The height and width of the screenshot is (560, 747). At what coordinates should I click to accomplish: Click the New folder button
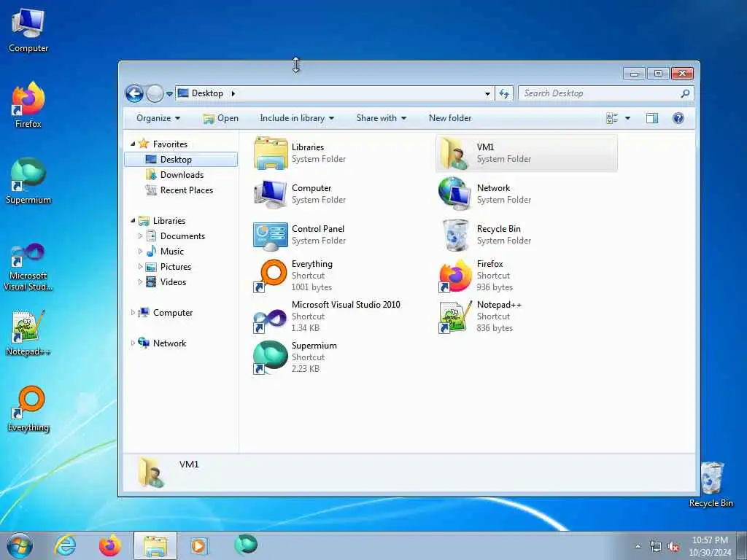[449, 118]
